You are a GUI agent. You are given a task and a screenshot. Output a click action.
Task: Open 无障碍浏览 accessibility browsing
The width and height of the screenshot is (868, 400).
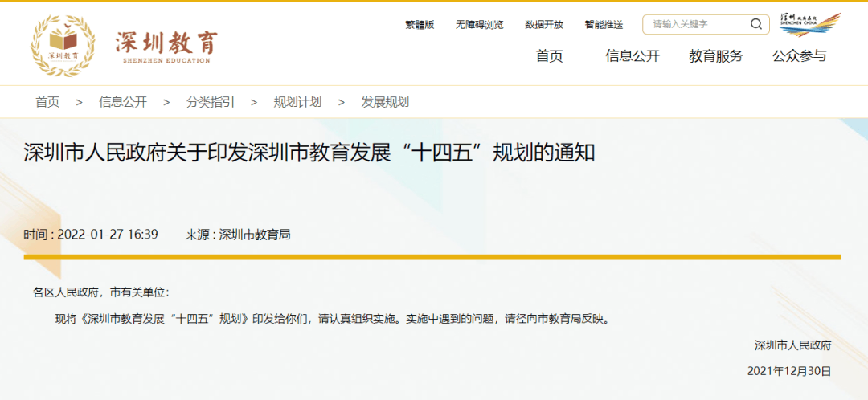click(x=479, y=25)
